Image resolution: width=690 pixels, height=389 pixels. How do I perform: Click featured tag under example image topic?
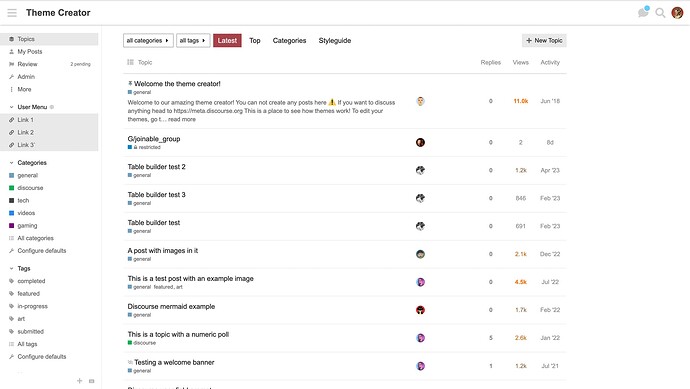(163, 287)
